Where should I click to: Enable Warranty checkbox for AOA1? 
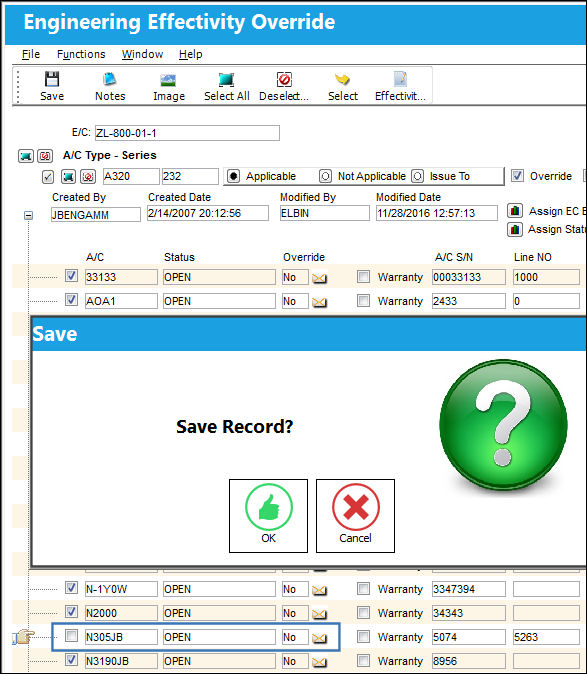[x=364, y=300]
